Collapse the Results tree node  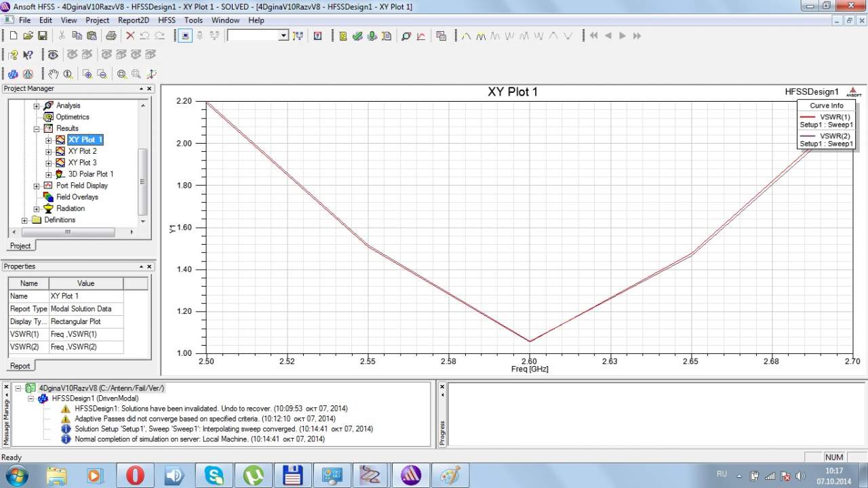(37, 128)
